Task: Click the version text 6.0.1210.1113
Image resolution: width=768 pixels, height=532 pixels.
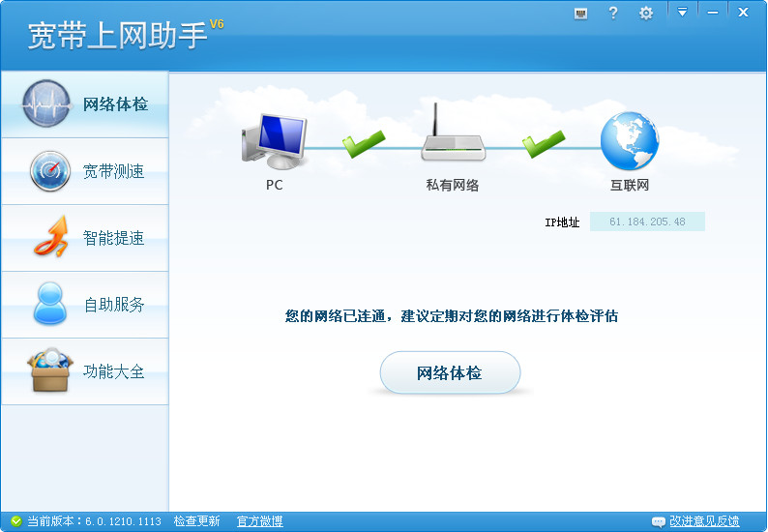Action: [x=123, y=521]
